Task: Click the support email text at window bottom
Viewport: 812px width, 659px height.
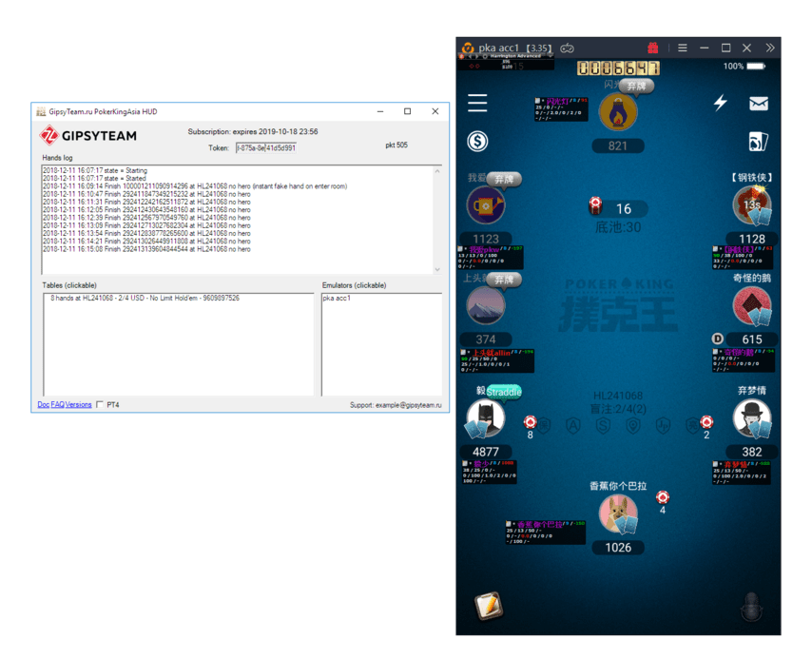Action: (396, 405)
